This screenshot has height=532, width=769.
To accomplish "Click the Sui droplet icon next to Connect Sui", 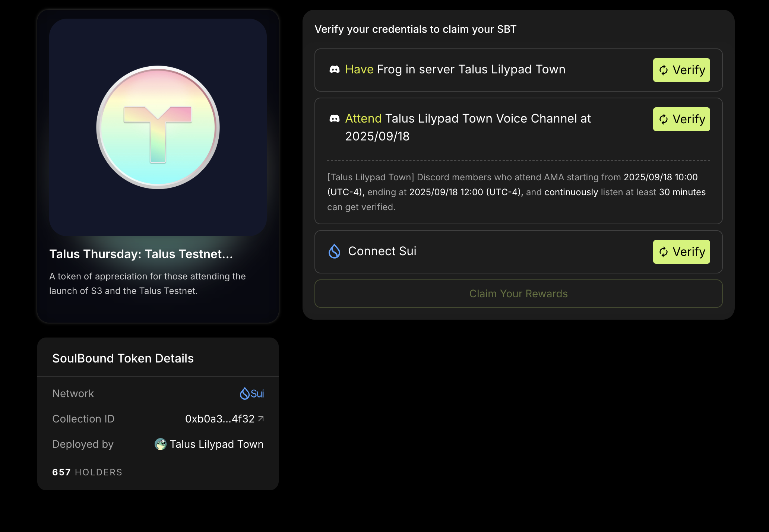I will [x=334, y=251].
